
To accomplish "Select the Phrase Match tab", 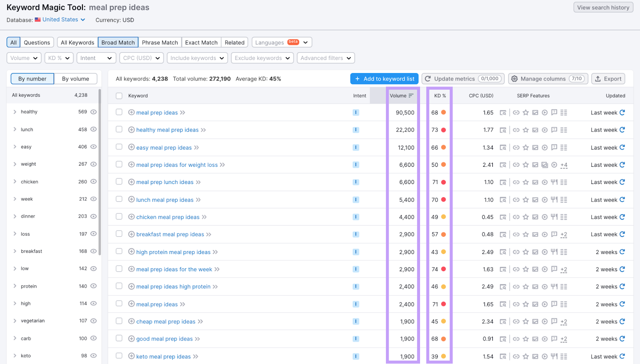I will pos(160,42).
